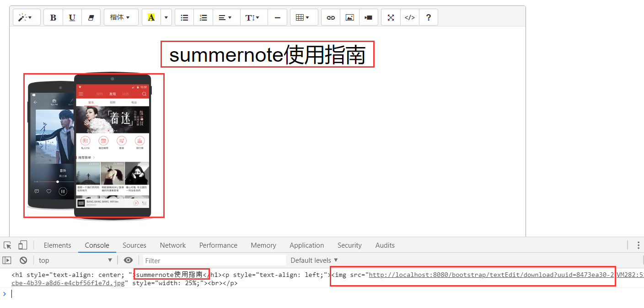The width and height of the screenshot is (644, 308).
Task: Switch to the Elements tab
Action: coord(57,245)
